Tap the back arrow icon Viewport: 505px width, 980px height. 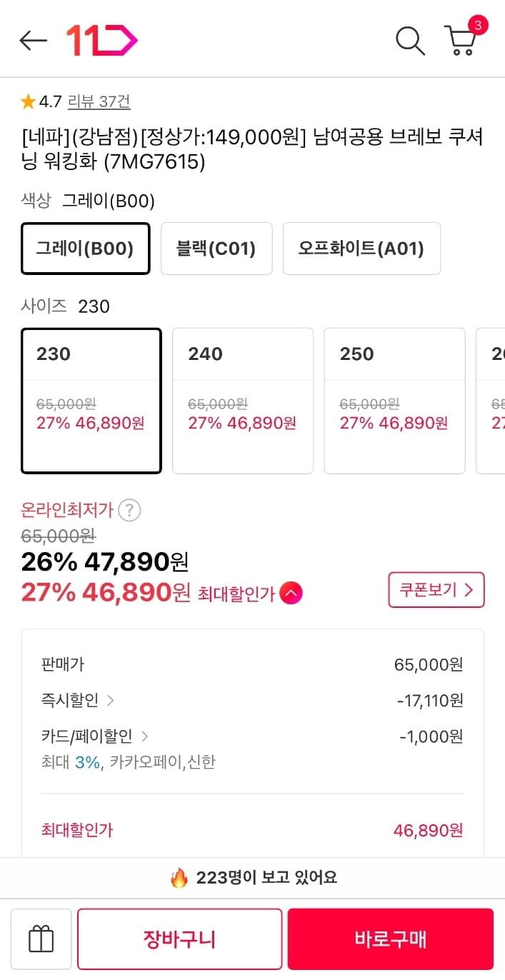[x=33, y=41]
